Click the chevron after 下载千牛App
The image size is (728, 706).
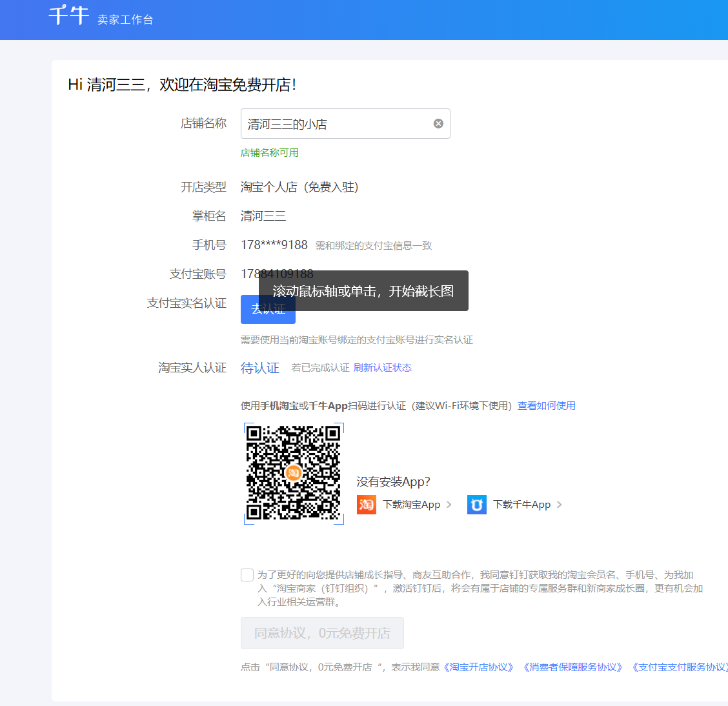coord(559,505)
